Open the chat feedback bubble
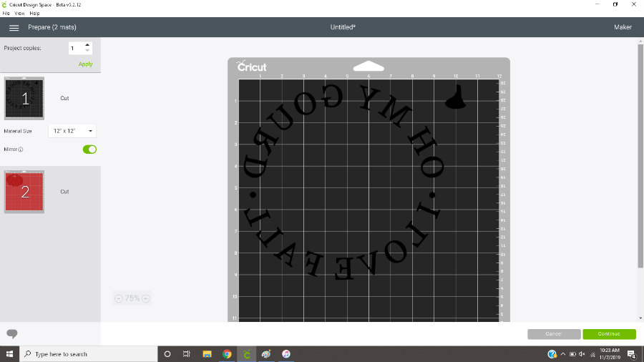The height and width of the screenshot is (362, 644). 11,334
